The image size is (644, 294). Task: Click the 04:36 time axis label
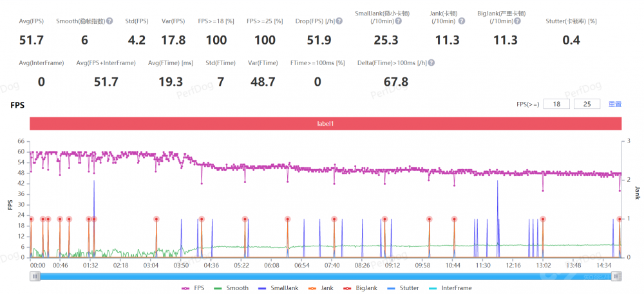click(211, 266)
